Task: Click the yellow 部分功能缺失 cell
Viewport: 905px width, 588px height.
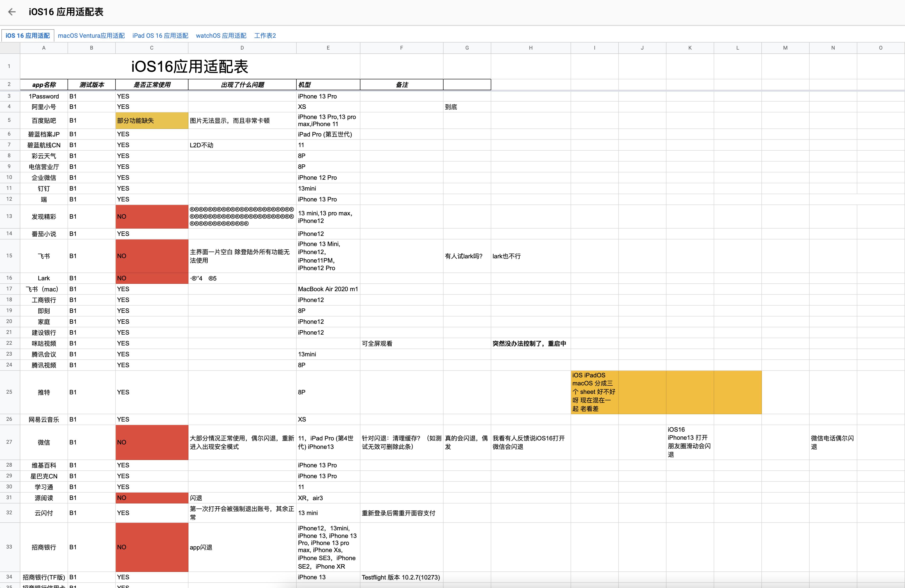Action: pos(151,120)
